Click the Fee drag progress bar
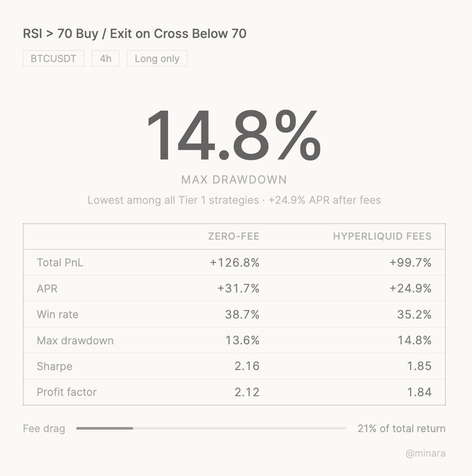This screenshot has height=476, width=472. (211, 428)
